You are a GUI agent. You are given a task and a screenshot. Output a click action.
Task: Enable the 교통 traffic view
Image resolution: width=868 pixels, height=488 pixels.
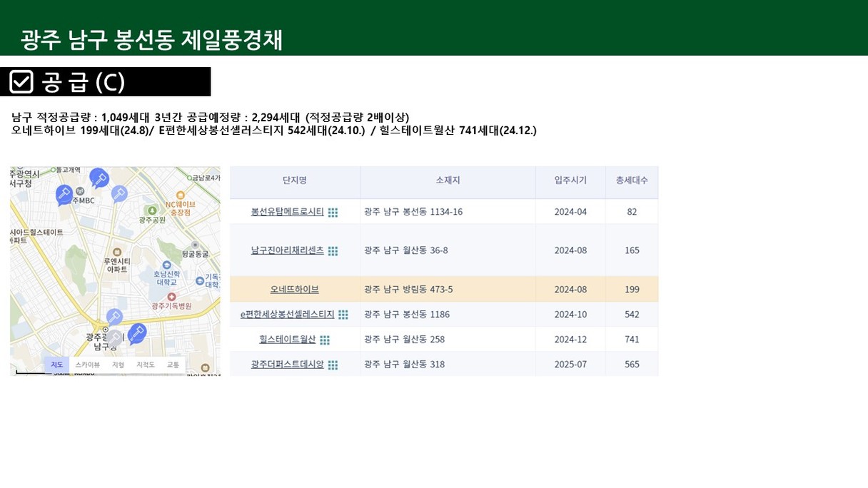pyautogui.click(x=173, y=365)
